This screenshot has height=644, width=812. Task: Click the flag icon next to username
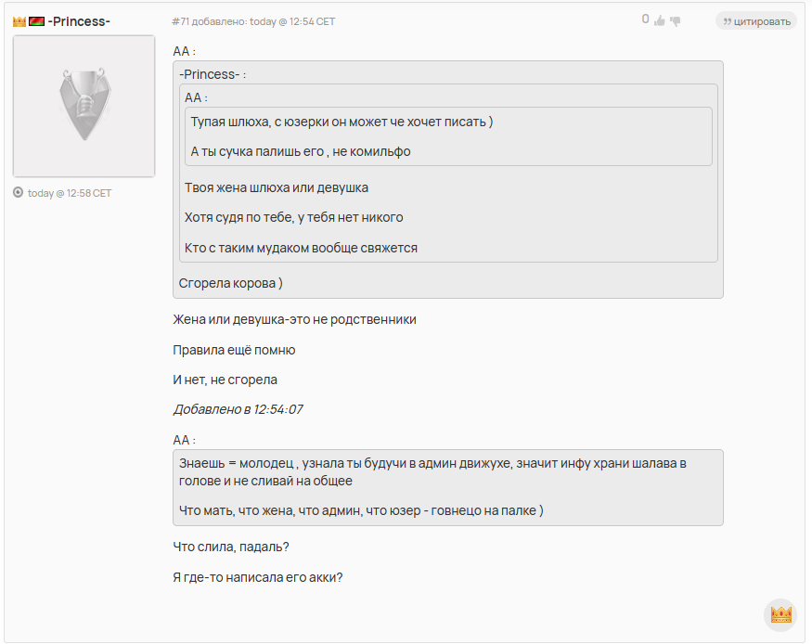36,21
